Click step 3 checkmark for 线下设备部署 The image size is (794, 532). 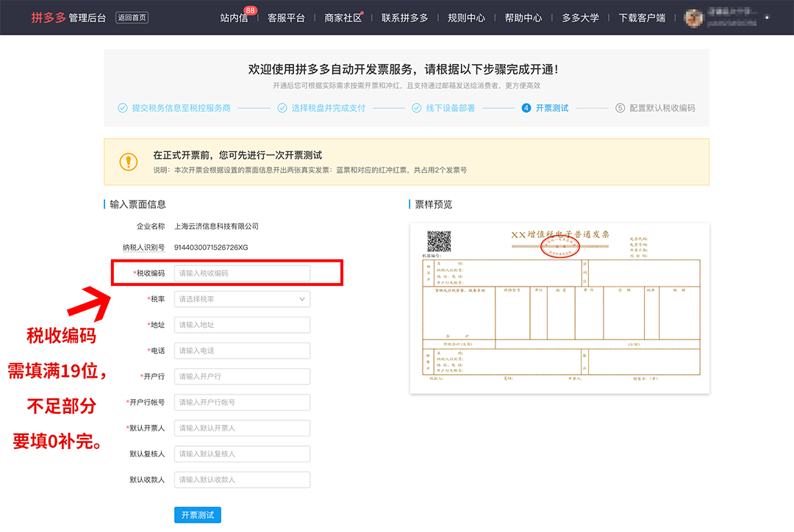(417, 108)
